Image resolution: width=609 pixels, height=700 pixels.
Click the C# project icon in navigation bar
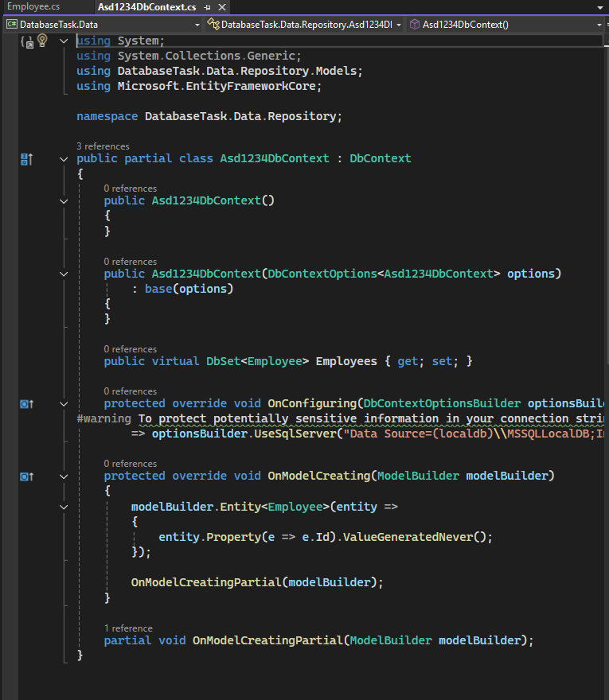[11, 25]
